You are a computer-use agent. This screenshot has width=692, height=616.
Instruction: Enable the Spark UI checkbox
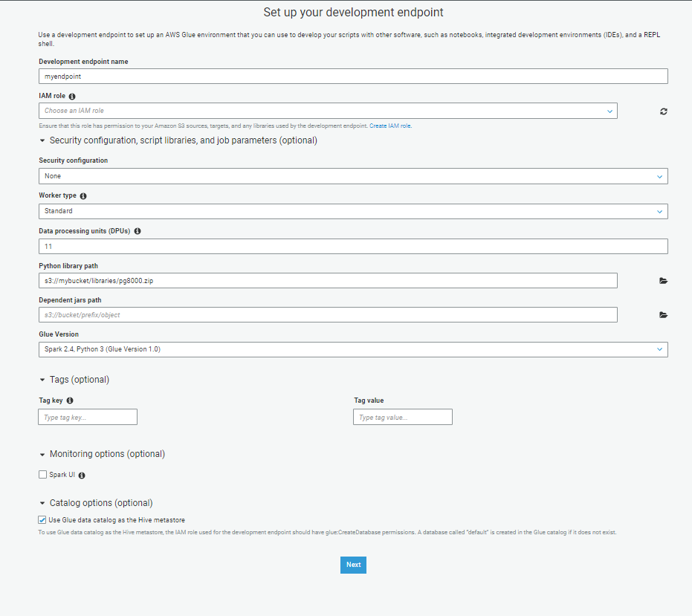(x=42, y=475)
